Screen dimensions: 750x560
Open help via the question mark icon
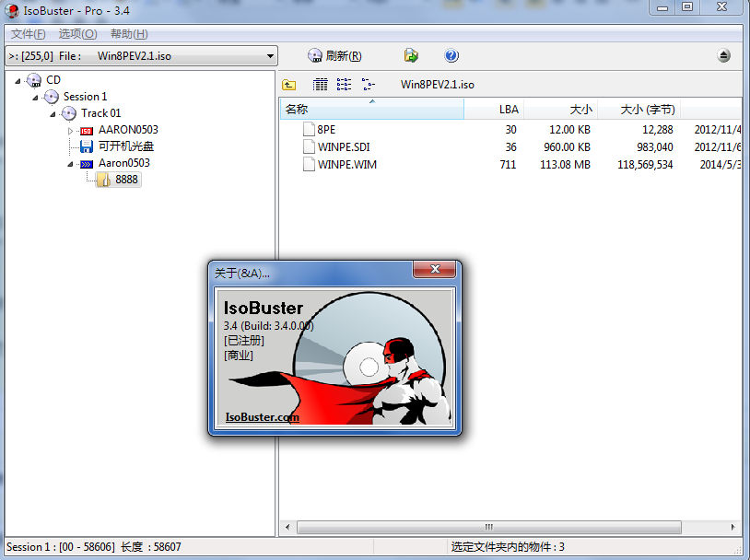451,56
